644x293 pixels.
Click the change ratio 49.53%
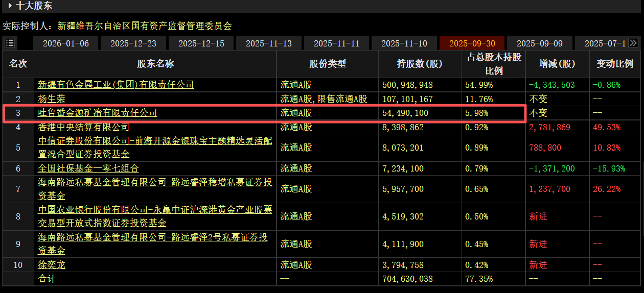click(606, 127)
